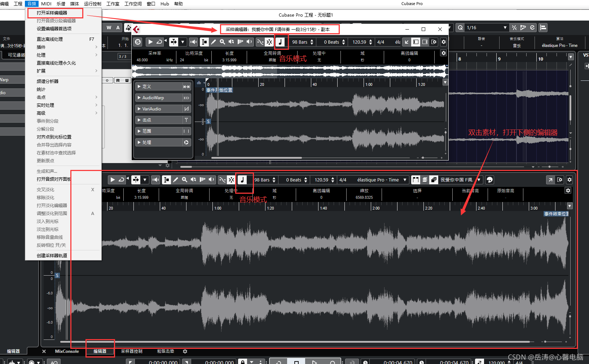The height and width of the screenshot is (364, 589).
Task: Click the Solo editor button in Sample Editor window
Action: click(138, 42)
